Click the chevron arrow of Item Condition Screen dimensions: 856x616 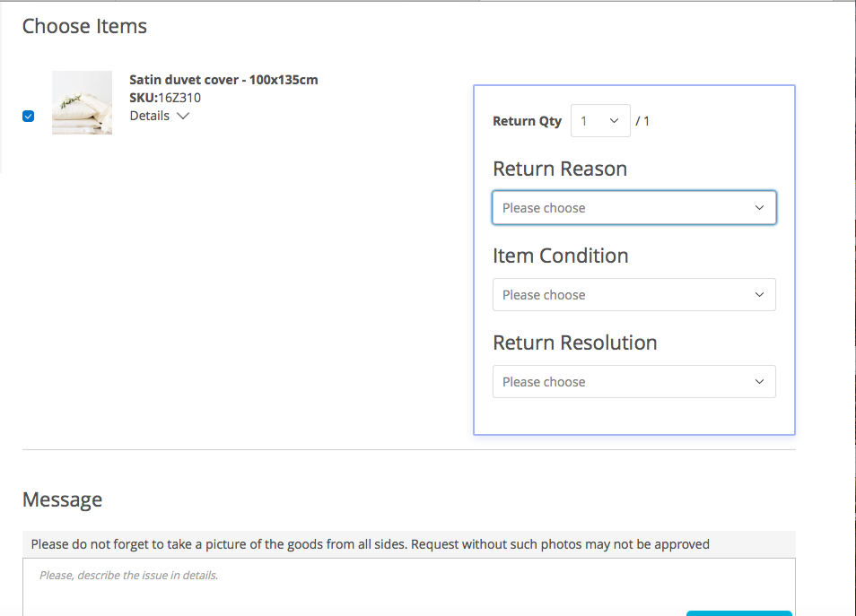coord(759,295)
